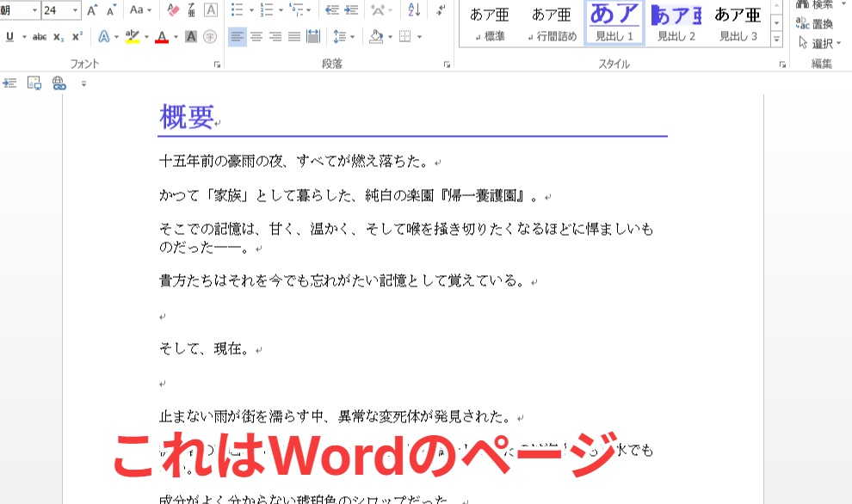Show or hide paragraph marks
The image size is (852, 504).
point(441,9)
